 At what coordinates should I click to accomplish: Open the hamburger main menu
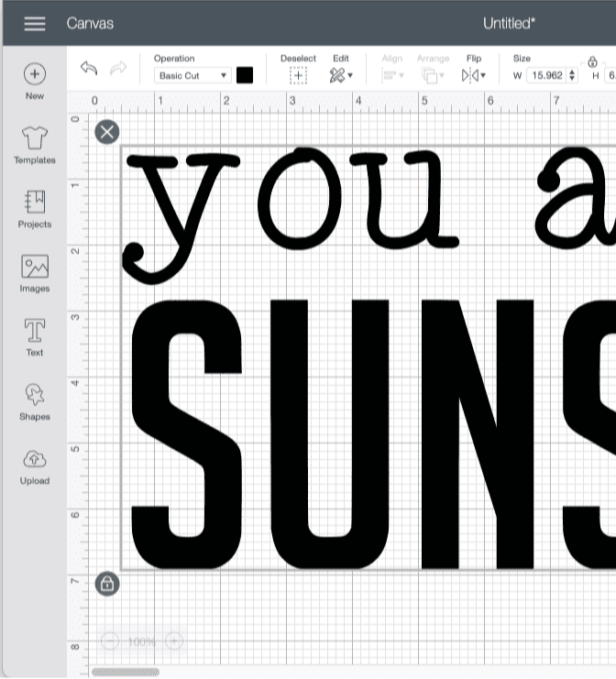(35, 23)
